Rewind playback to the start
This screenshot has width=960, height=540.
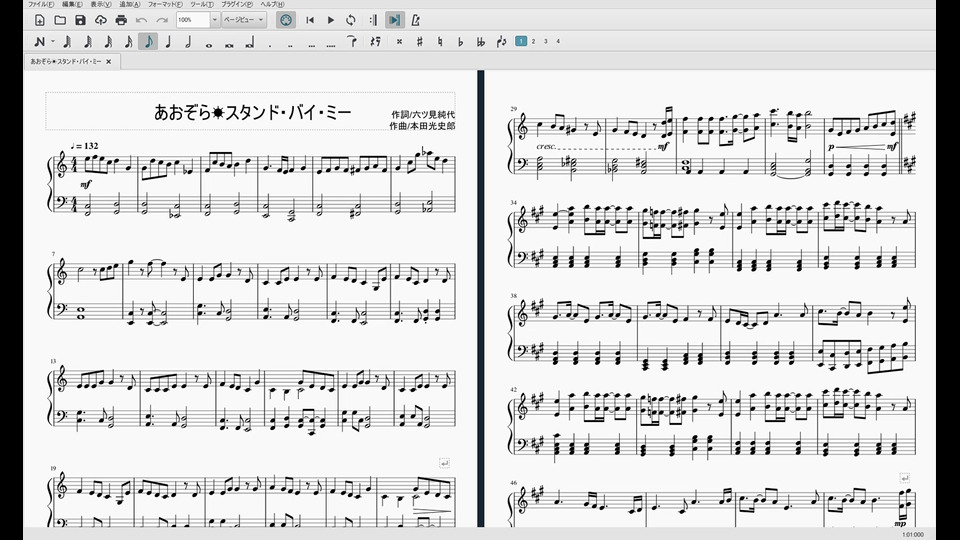point(310,20)
